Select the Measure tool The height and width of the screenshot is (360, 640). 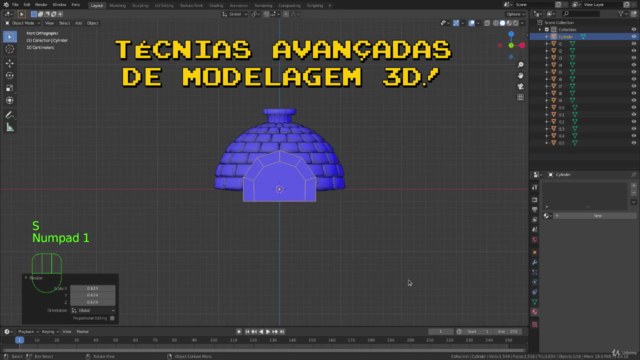click(10, 128)
